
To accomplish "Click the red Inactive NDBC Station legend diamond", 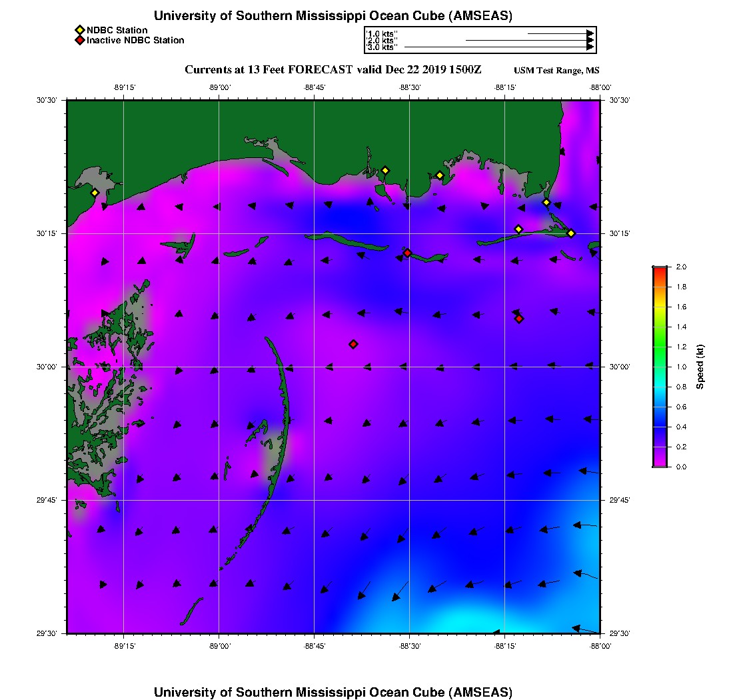I will (x=80, y=41).
